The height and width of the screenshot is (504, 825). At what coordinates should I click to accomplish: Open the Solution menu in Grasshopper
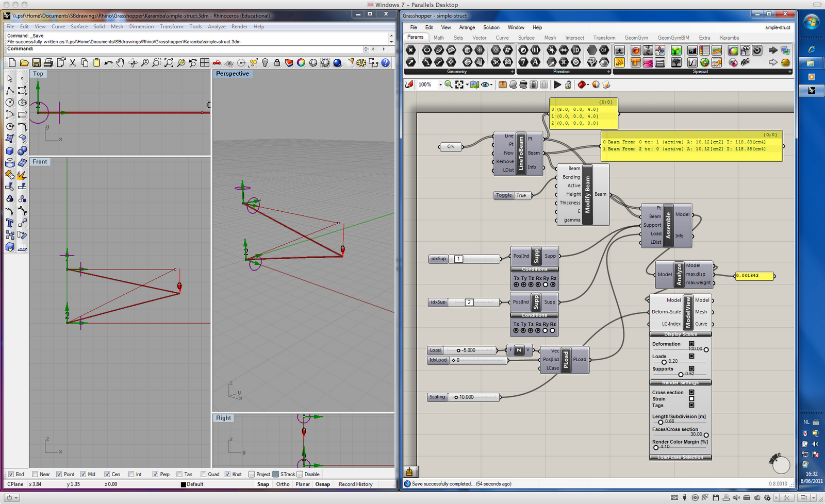(x=491, y=27)
